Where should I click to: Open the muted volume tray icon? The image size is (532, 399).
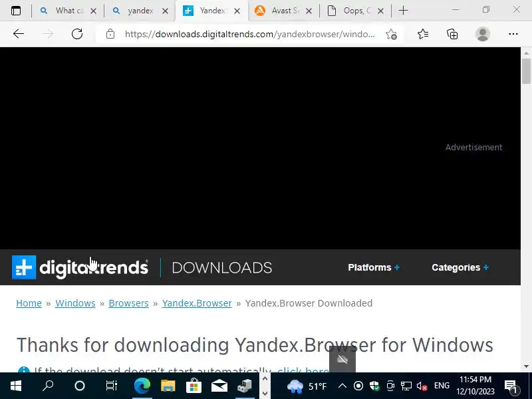422,386
